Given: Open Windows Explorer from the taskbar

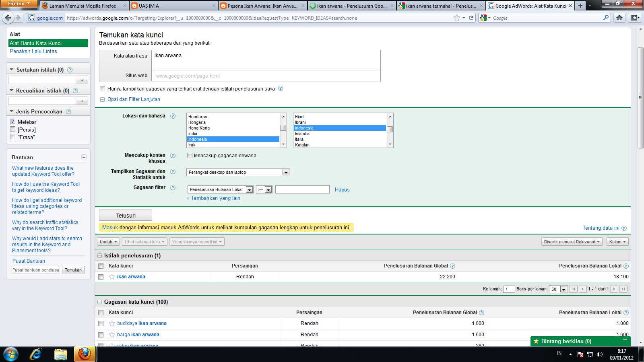Looking at the screenshot, I should (61, 354).
